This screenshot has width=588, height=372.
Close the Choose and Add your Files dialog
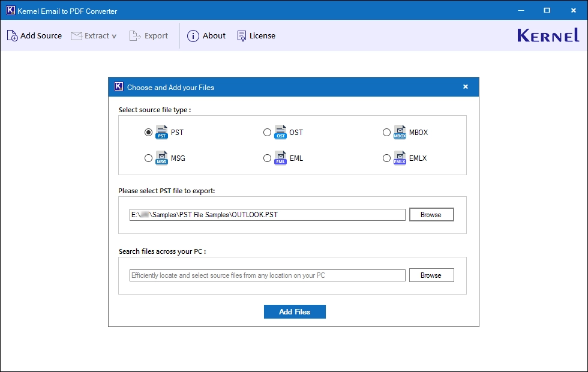[x=466, y=86]
